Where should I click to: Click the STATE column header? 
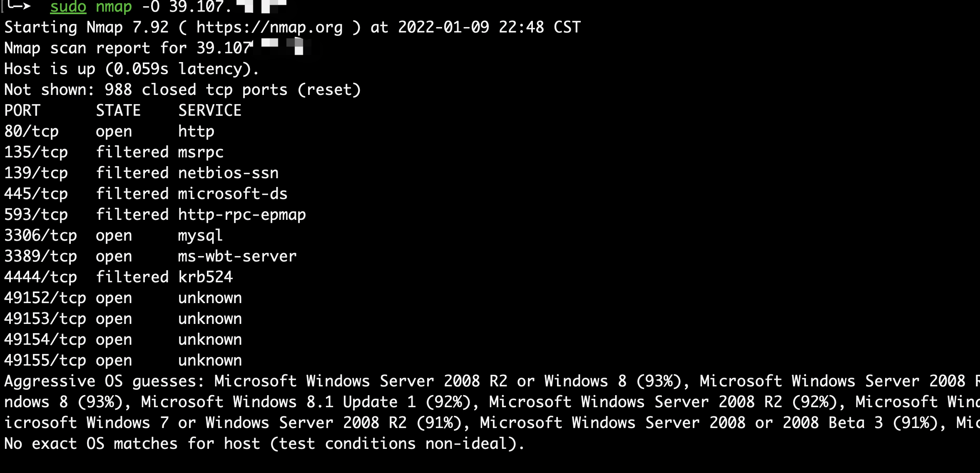click(118, 111)
